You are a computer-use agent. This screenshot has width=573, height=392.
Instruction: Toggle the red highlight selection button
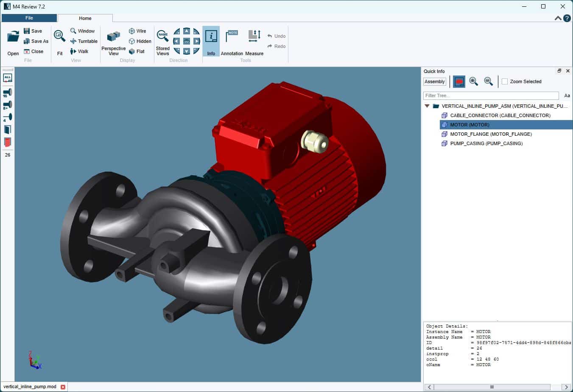coord(459,81)
